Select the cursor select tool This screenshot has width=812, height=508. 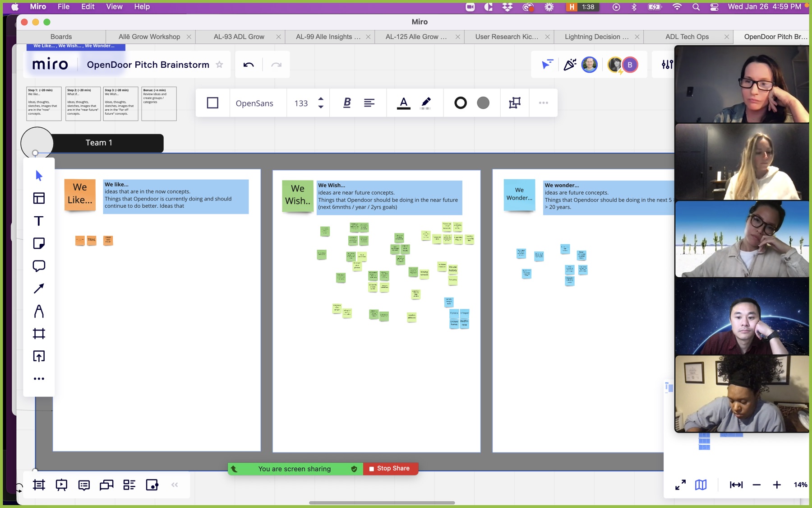39,175
